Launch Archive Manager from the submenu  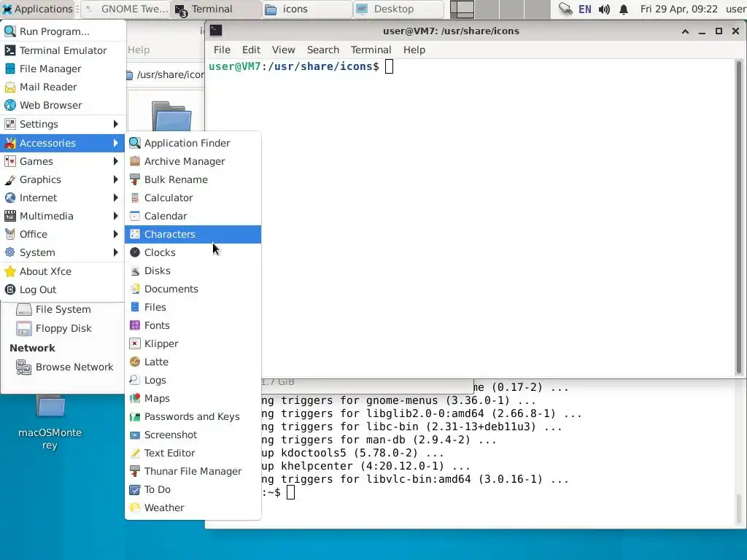click(193, 161)
